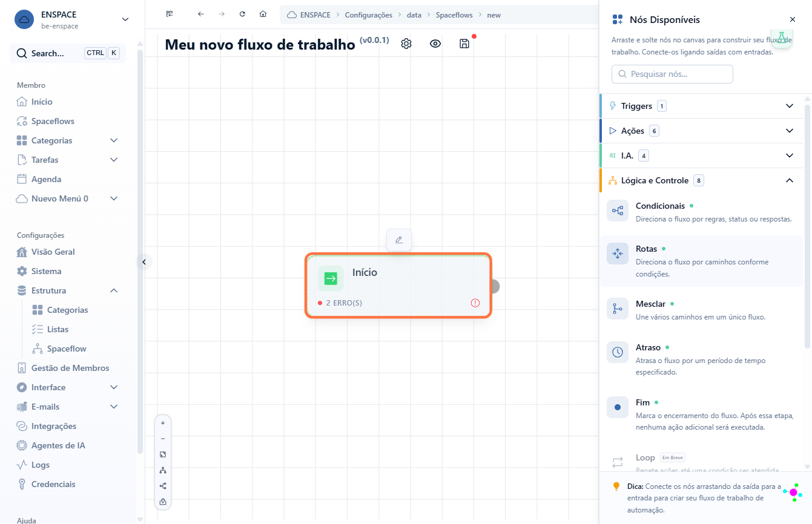This screenshot has width=812, height=524.
Task: Click the fit view canvas control
Action: (x=163, y=454)
